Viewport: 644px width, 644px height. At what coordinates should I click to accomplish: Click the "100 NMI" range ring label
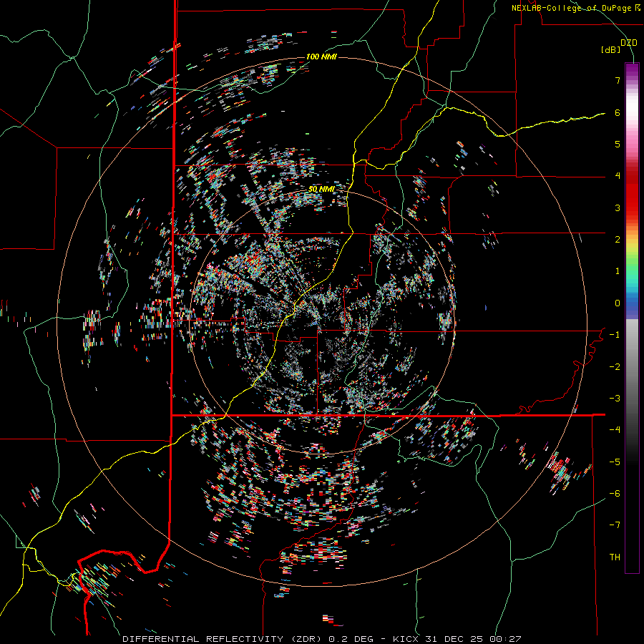(321, 57)
